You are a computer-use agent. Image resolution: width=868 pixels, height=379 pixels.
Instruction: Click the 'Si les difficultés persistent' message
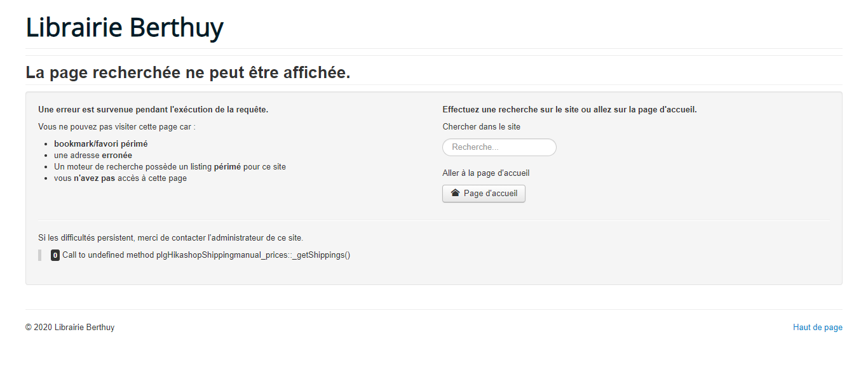[170, 238]
